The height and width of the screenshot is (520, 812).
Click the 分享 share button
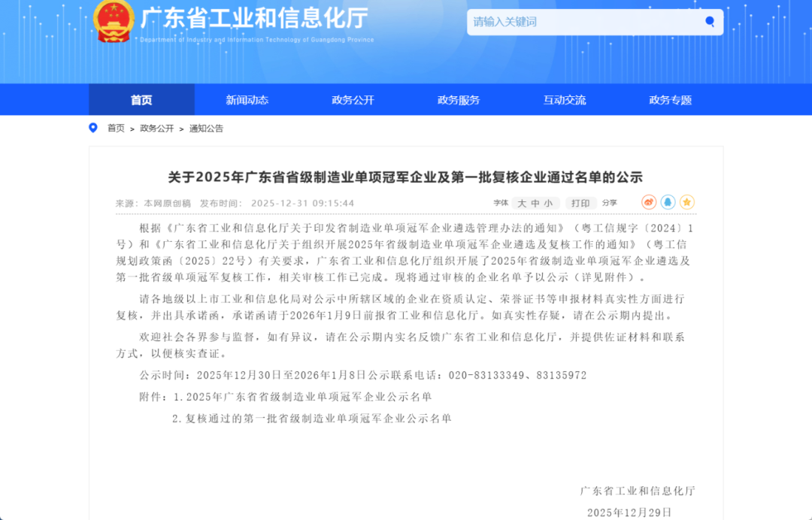coord(609,202)
